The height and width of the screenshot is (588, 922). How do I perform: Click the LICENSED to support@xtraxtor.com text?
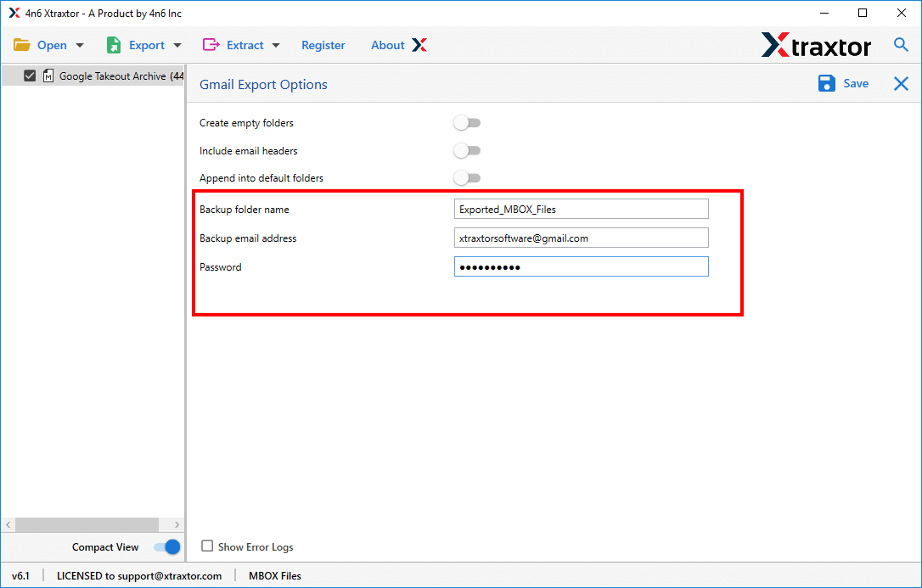pyautogui.click(x=139, y=576)
